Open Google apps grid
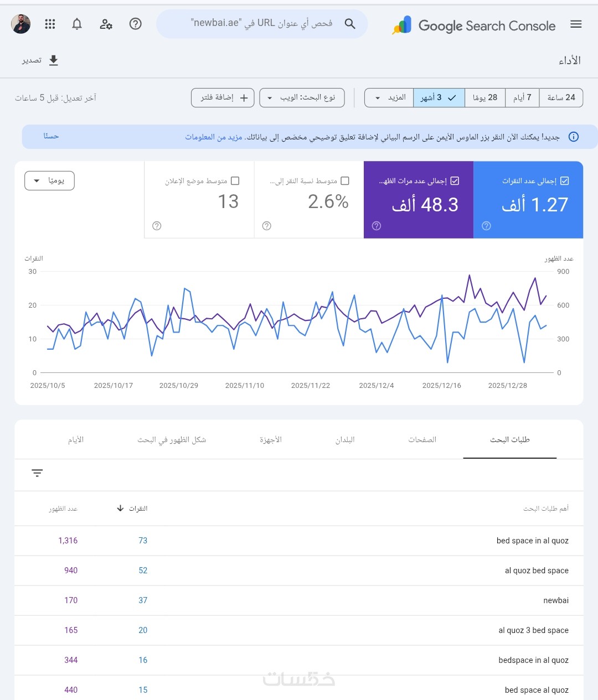The image size is (598, 700). [50, 24]
